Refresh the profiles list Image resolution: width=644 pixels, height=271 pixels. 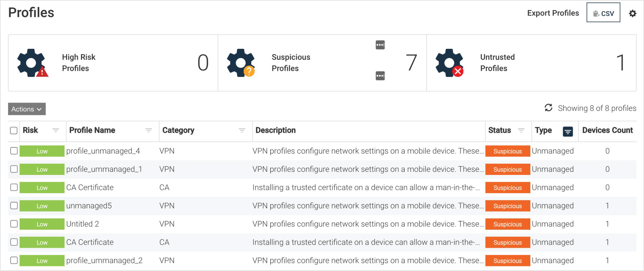tap(548, 108)
